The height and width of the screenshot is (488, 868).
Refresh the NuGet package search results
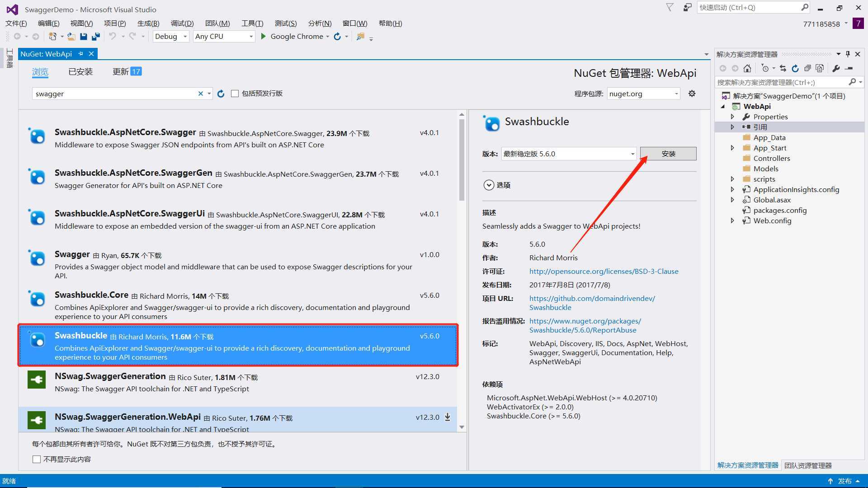(x=221, y=94)
